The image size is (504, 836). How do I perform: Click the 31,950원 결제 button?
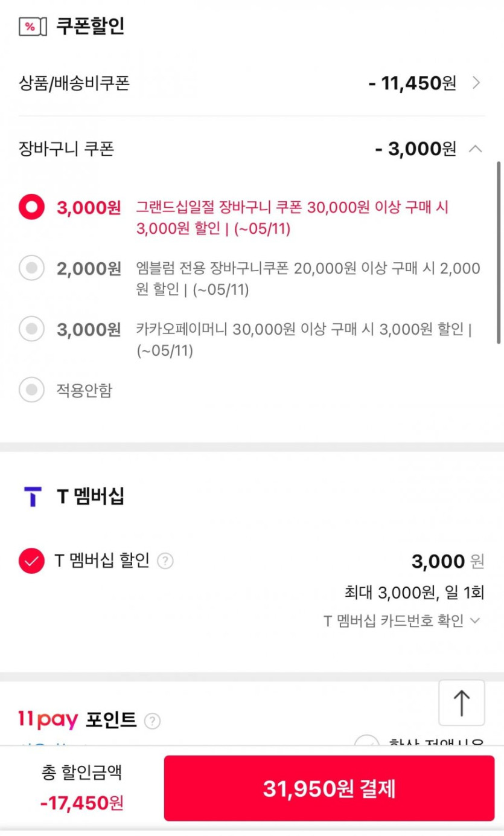coord(329,788)
